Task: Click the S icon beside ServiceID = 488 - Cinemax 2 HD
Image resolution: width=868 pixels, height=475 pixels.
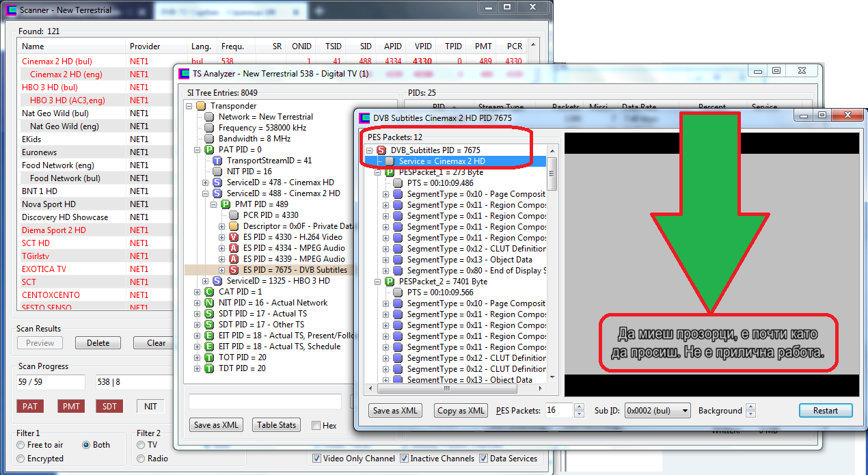Action: [217, 193]
